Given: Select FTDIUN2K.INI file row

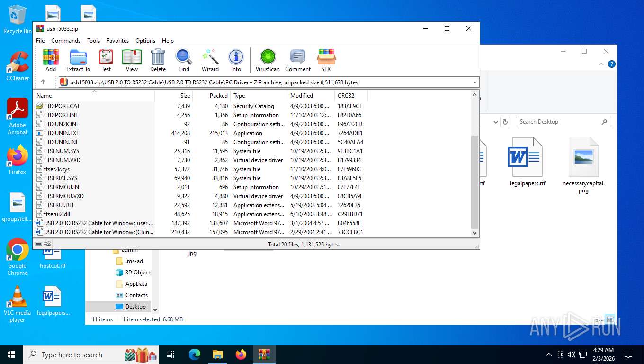Looking at the screenshot, I should click(201, 124).
